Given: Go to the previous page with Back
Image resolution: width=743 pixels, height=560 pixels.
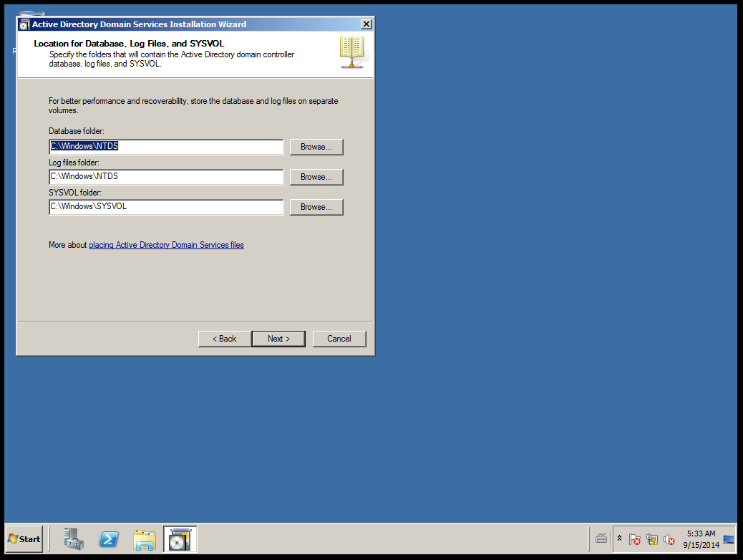Looking at the screenshot, I should click(225, 339).
